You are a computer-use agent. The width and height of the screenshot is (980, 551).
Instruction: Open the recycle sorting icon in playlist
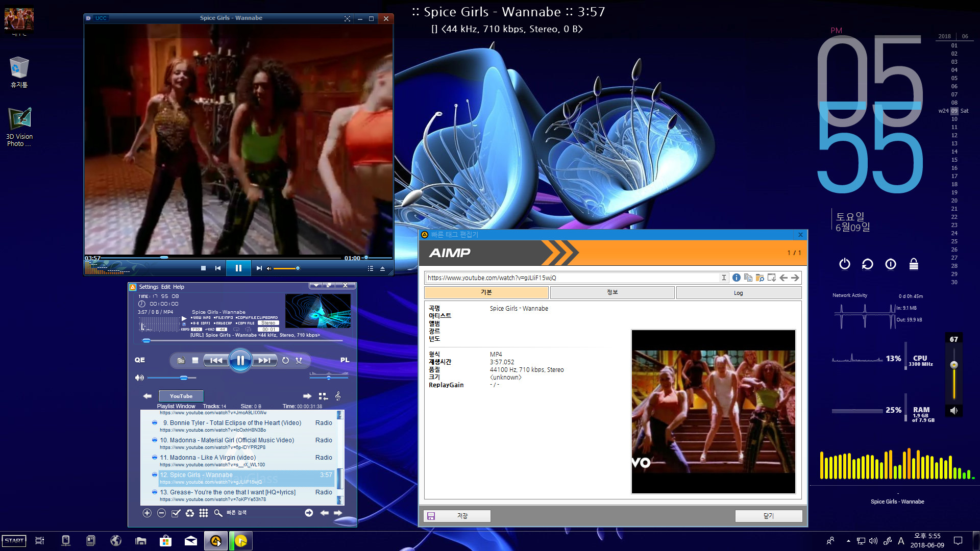point(190,513)
